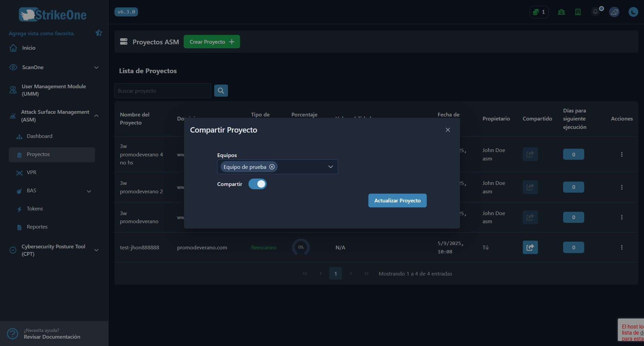Click Crear Proyecto button
Viewport: 644px width, 346px height.
pyautogui.click(x=212, y=42)
